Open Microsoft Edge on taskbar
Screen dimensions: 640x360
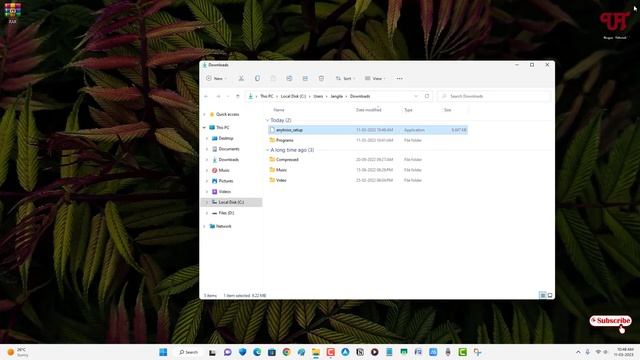(x=257, y=352)
